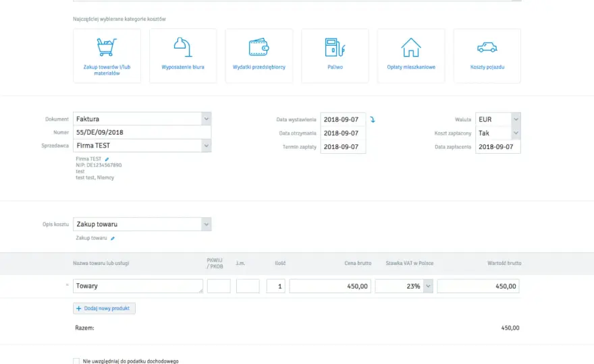The width and height of the screenshot is (594, 364).
Task: Pick the wallet entrepreneur expenses icon
Action: pos(259,47)
